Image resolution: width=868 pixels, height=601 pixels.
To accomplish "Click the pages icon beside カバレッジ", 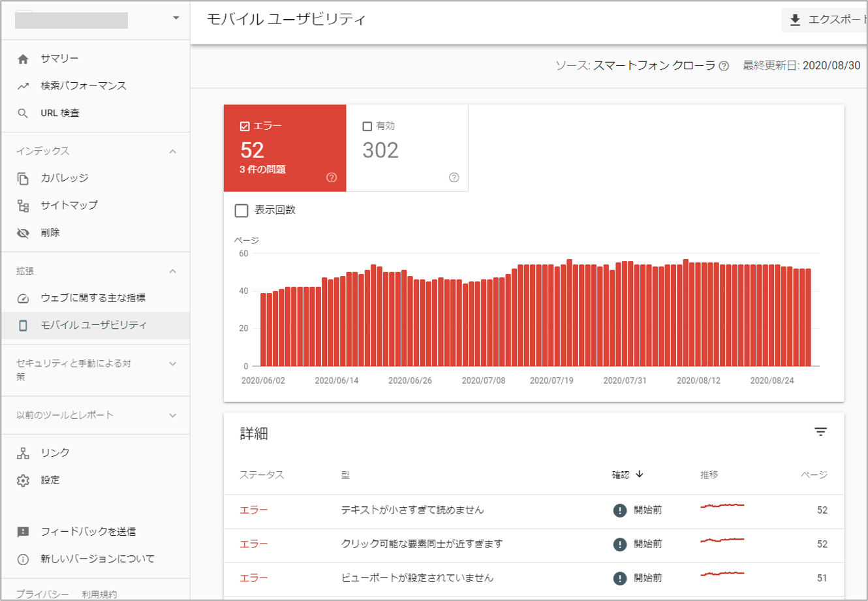I will click(x=23, y=178).
